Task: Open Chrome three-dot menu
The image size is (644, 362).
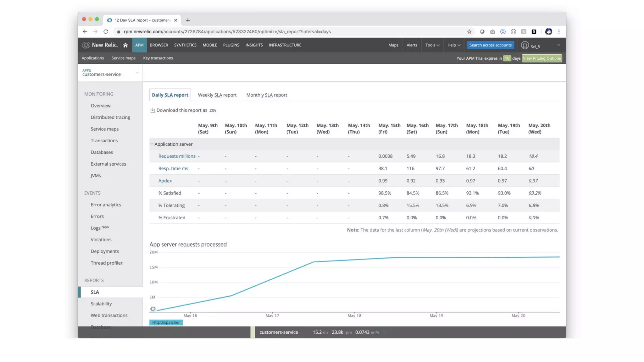Action: click(x=559, y=31)
